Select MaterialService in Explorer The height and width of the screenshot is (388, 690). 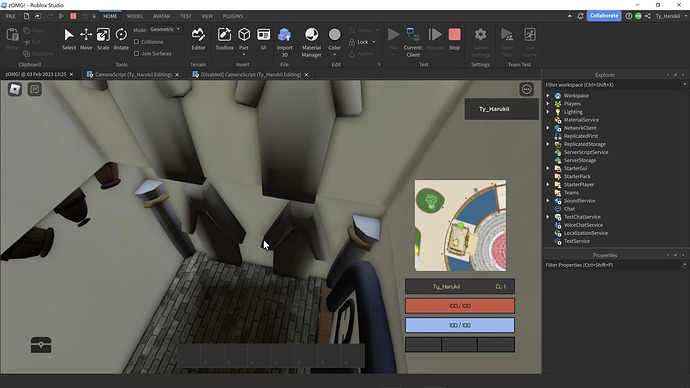coord(581,120)
